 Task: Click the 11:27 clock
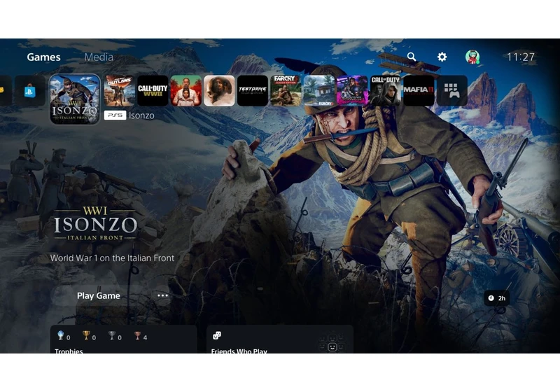521,57
